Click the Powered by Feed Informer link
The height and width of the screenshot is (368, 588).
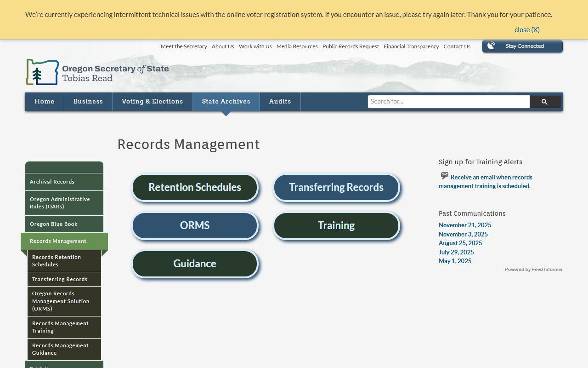534,270
